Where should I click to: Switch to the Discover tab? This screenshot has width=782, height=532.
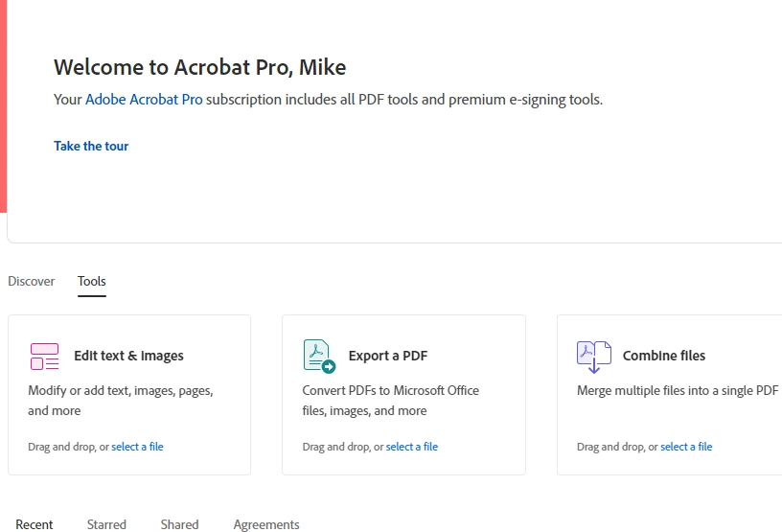click(32, 281)
